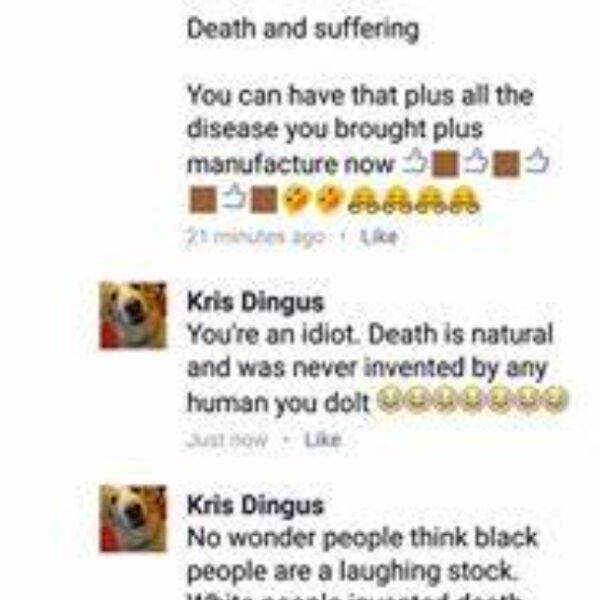Viewport: 600px width, 600px height.
Task: Open Kris Dingus name above 'You're an idiot'
Action: 255,302
